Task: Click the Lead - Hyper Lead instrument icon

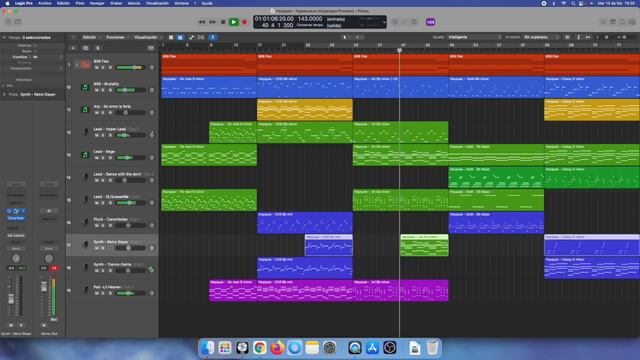Action: point(85,132)
